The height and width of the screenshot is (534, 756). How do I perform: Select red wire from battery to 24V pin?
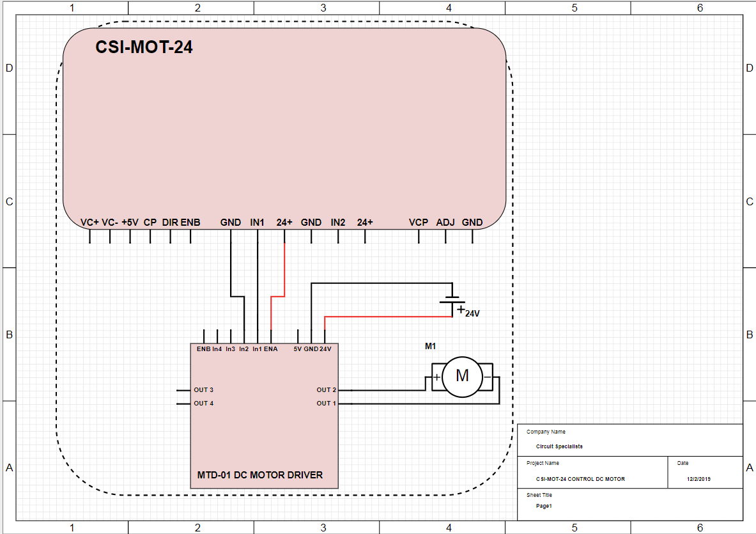[388, 317]
